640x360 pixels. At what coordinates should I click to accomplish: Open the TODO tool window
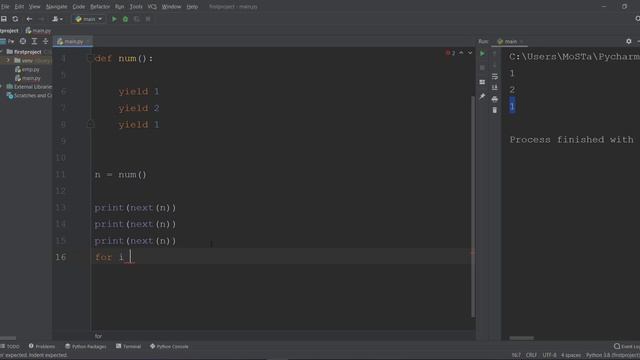pyautogui.click(x=10, y=346)
